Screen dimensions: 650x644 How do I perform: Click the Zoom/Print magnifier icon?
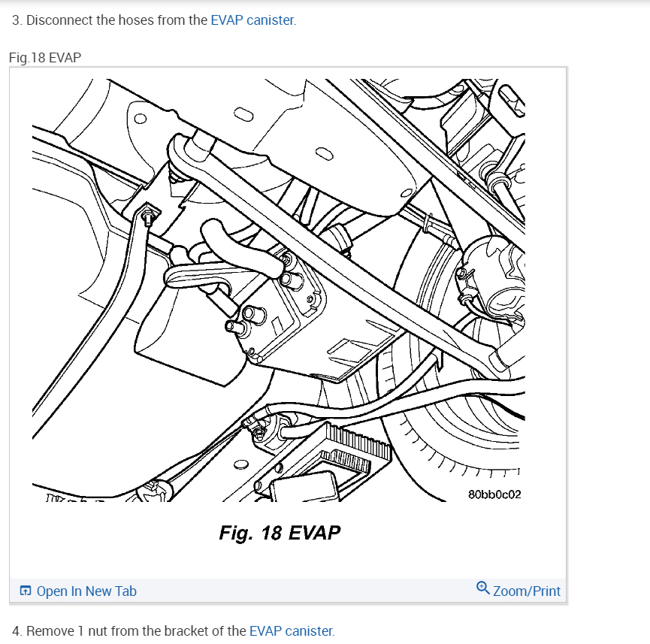(x=482, y=588)
